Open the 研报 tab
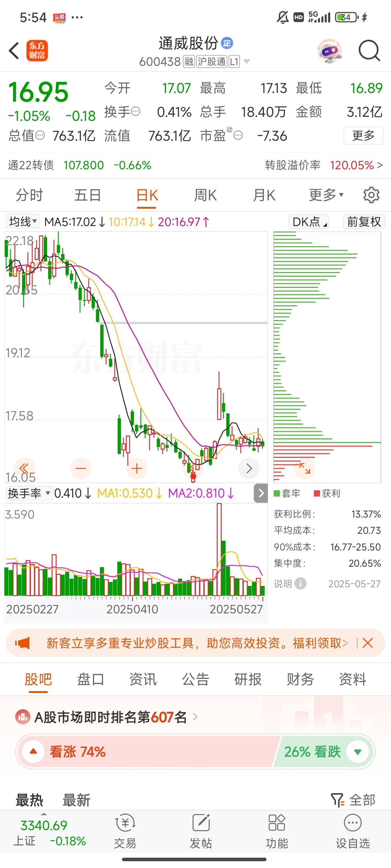 coord(248,679)
